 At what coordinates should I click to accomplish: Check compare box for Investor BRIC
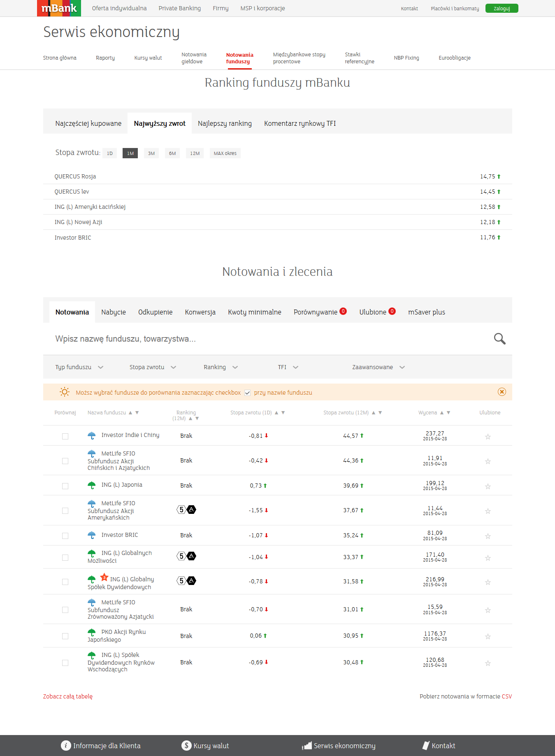point(65,536)
